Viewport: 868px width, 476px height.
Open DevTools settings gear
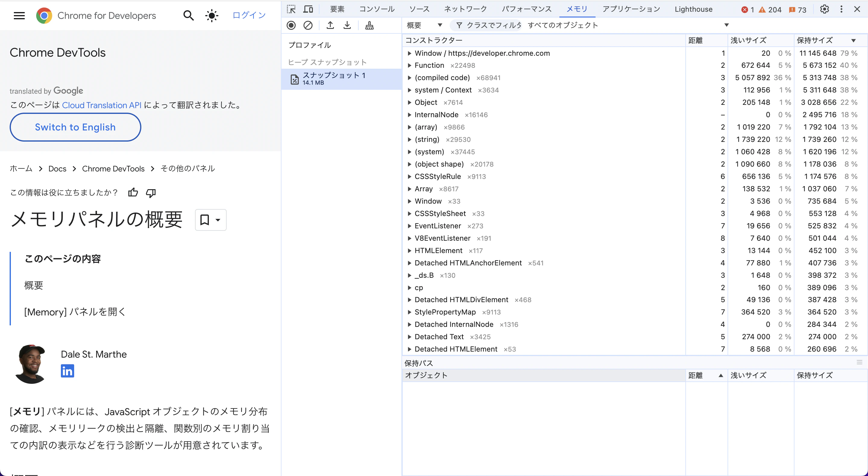pyautogui.click(x=824, y=9)
